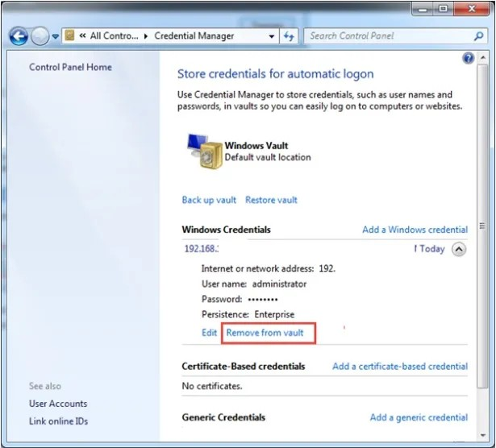Viewport: 496px width, 448px height.
Task: Open the address bar history dropdown
Action: click(x=272, y=36)
